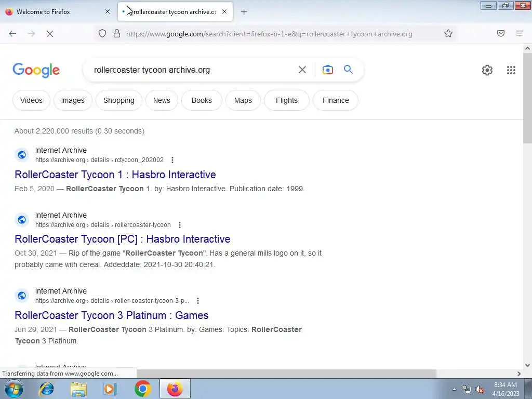Submit search with magnifier icon
This screenshot has width=532, height=399.
pos(348,70)
